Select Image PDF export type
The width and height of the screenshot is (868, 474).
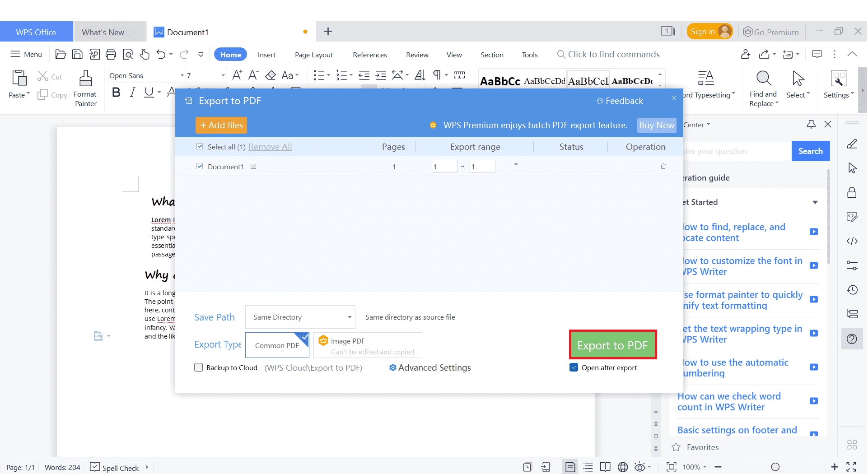click(368, 345)
